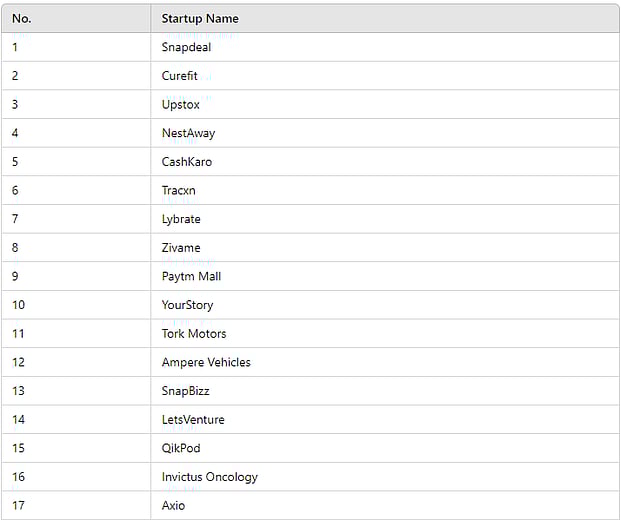640x520 pixels.
Task: Select the Upstox row text
Action: [x=180, y=105]
